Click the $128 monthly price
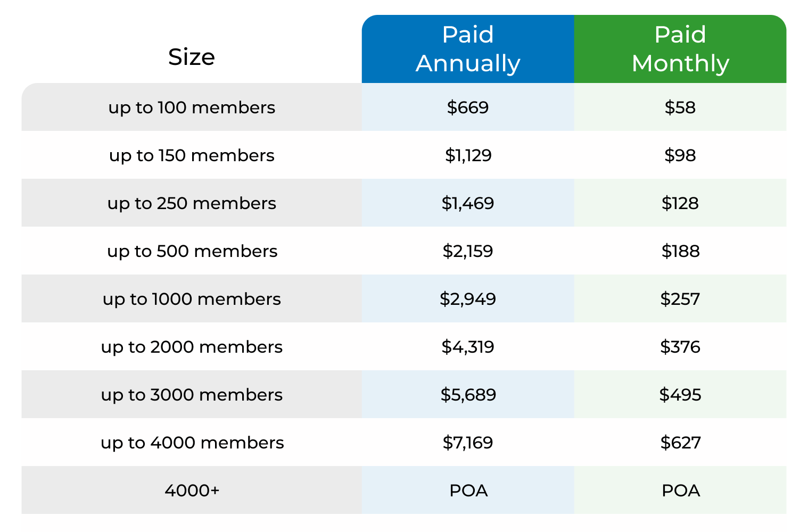This screenshot has height=532, width=808. point(680,203)
